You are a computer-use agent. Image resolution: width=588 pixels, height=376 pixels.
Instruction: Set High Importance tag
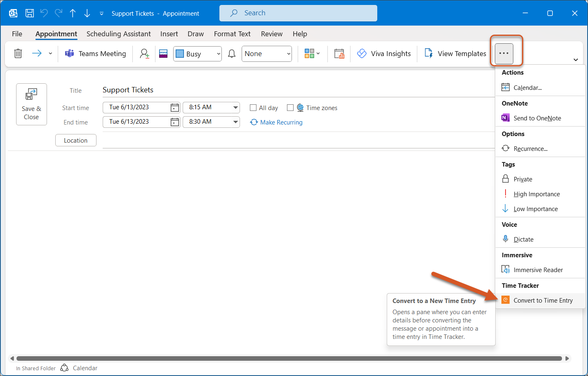tap(540, 194)
